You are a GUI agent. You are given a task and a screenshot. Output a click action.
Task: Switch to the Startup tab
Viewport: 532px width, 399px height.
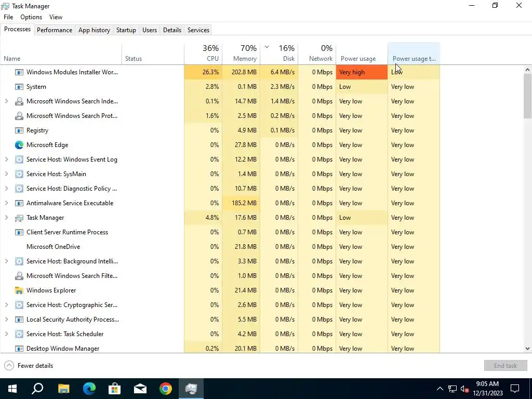pos(126,30)
